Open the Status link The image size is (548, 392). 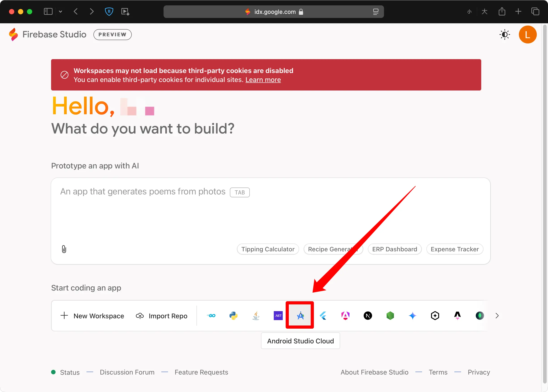coord(69,372)
